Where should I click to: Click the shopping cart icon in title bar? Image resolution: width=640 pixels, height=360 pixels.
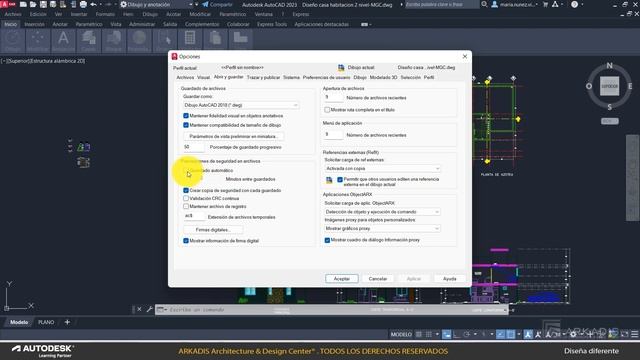pyautogui.click(x=545, y=4)
